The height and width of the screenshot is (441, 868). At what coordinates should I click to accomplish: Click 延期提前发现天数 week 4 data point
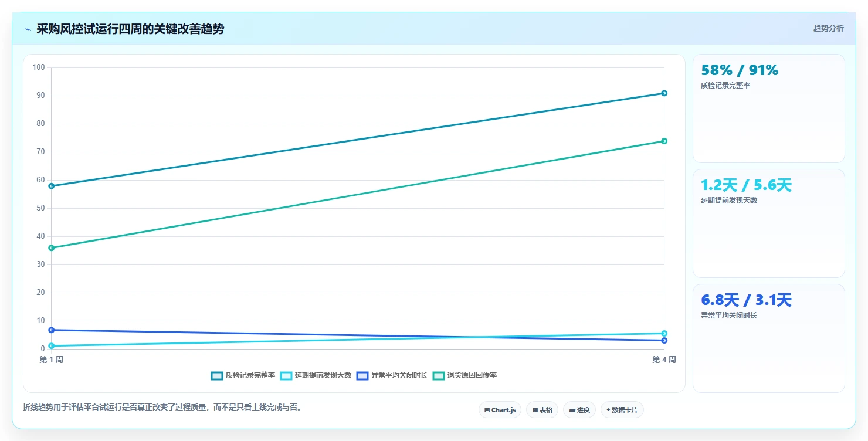(664, 333)
